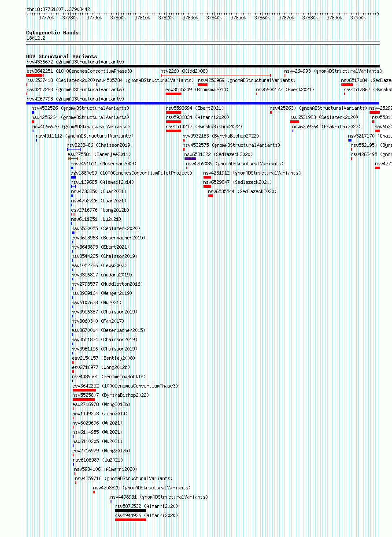Click nsv4252630 (gnomADStructuralVariants) label
Viewport: 392px width, 537px height.
318,108
